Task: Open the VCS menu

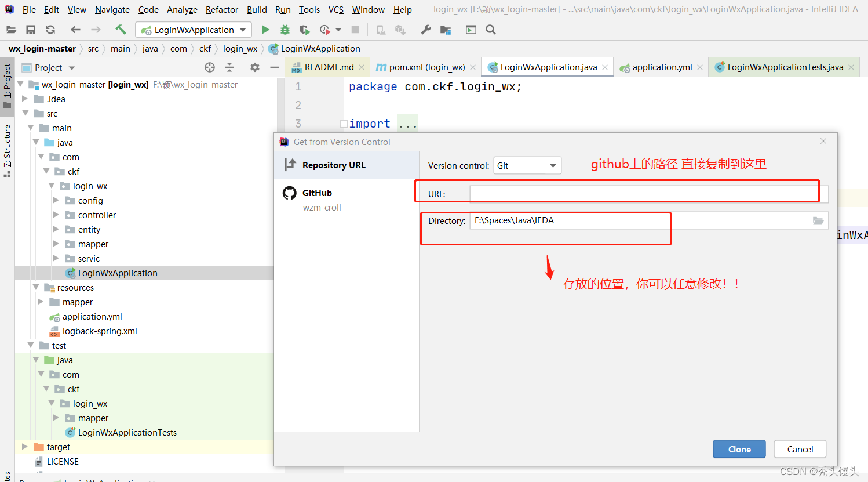Action: tap(336, 10)
